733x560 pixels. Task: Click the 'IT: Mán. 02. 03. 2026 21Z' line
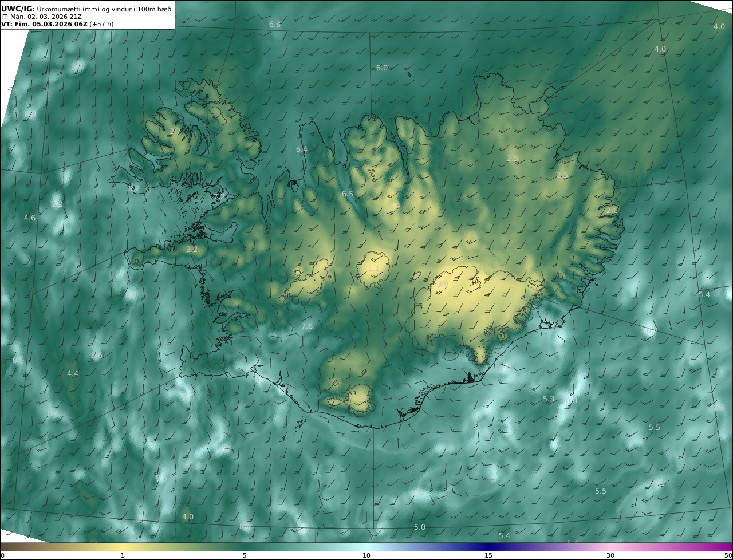point(41,17)
